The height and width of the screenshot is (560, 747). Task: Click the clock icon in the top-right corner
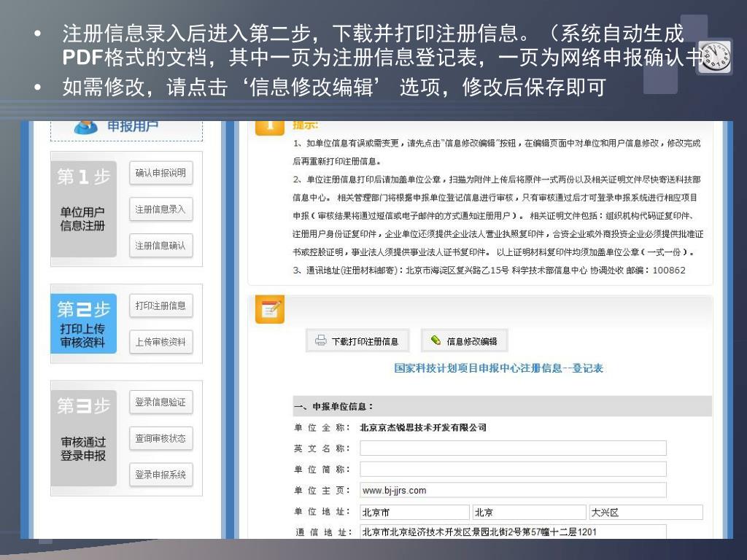(x=719, y=57)
